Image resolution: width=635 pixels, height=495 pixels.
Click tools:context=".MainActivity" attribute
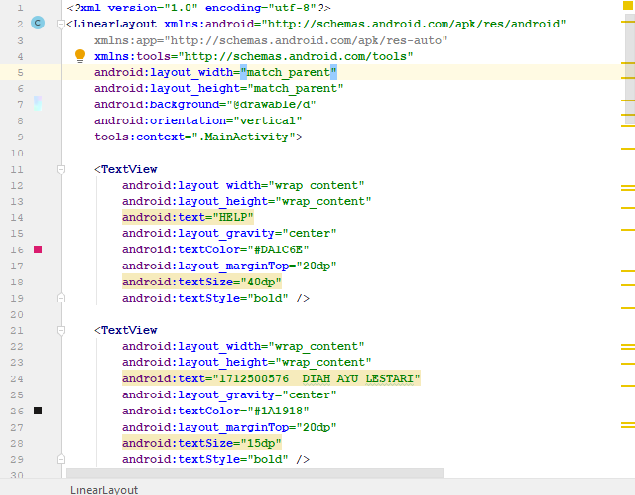point(198,137)
